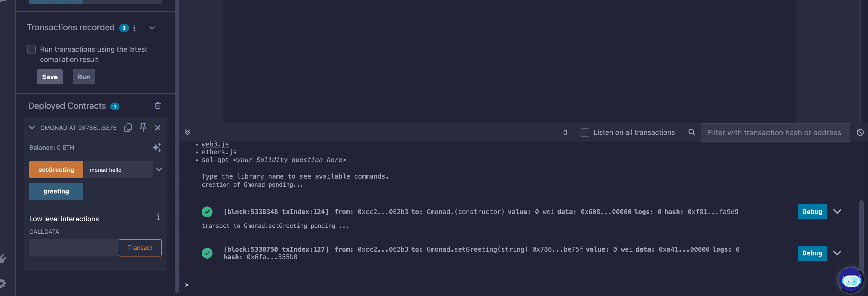Debug the setGreeting transaction
This screenshot has width=868, height=296.
point(812,253)
